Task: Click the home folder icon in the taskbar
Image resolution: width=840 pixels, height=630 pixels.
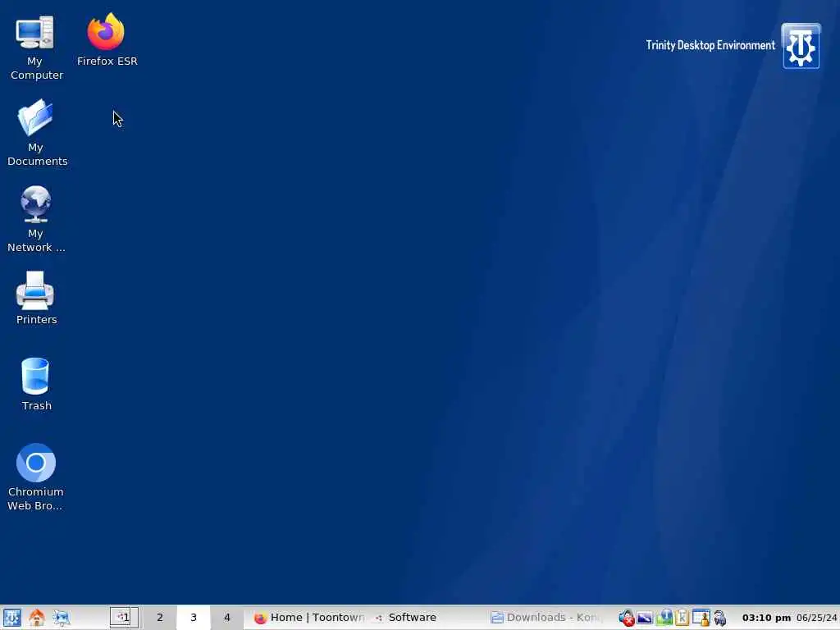Action: [x=36, y=618]
